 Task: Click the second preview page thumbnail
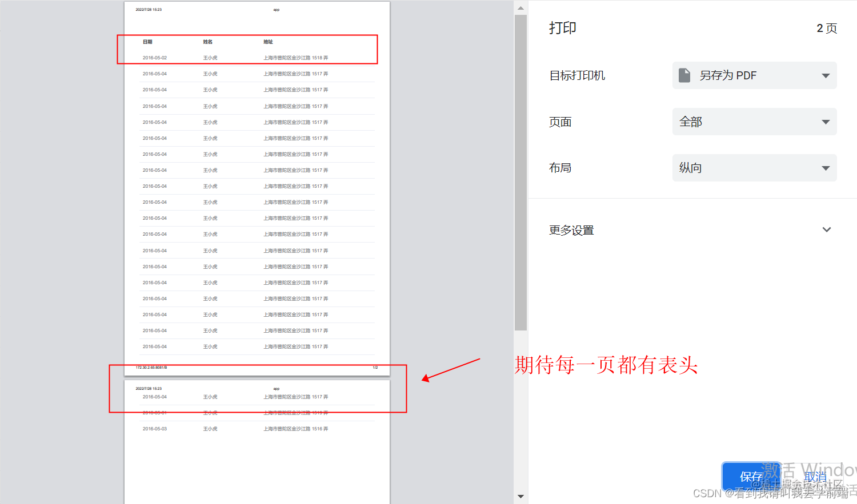click(x=257, y=442)
